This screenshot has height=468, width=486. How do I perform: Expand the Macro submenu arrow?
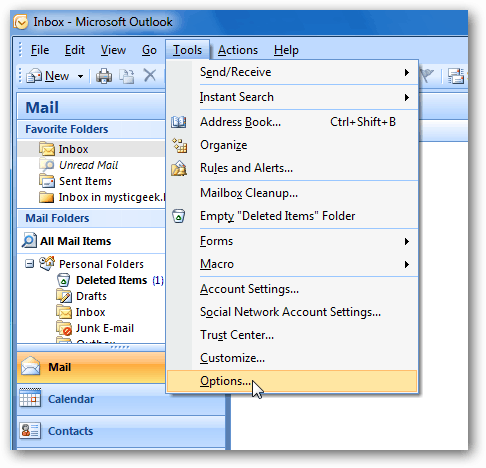[406, 264]
